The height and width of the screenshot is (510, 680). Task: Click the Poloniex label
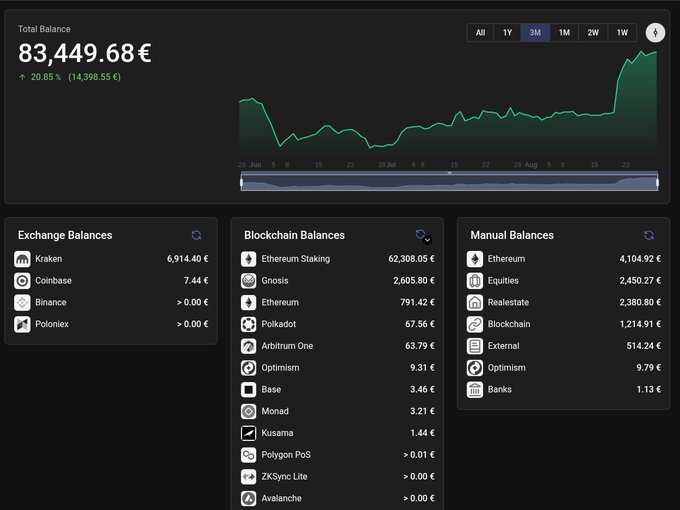[52, 324]
